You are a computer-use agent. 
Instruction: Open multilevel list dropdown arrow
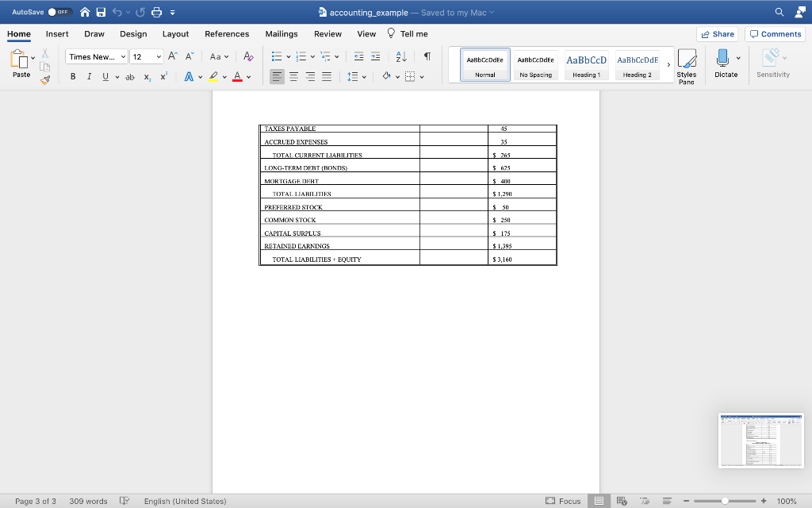tap(336, 56)
